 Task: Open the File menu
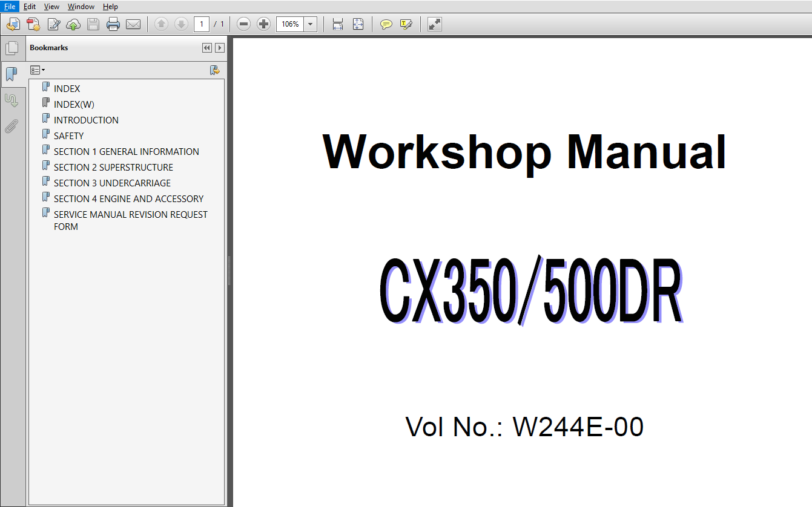tap(10, 7)
